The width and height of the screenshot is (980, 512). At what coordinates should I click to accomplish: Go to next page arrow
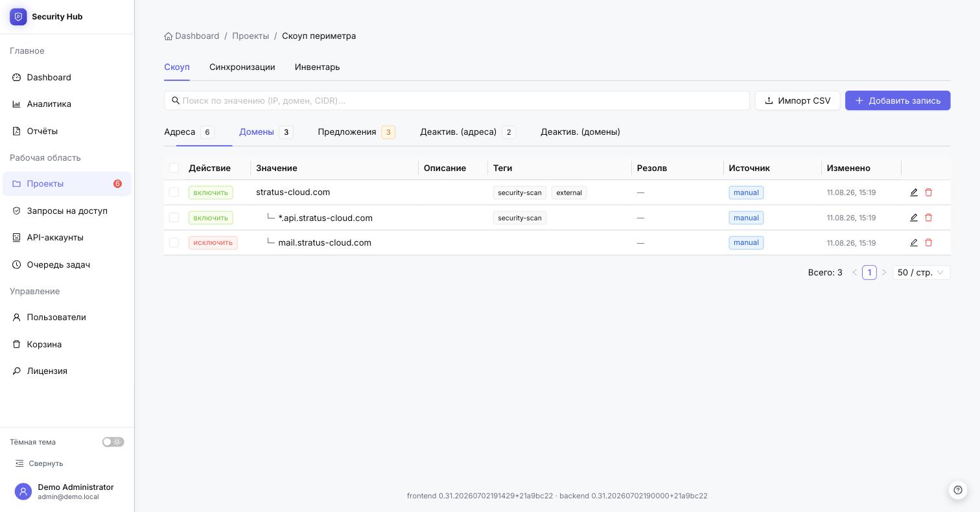click(x=884, y=273)
